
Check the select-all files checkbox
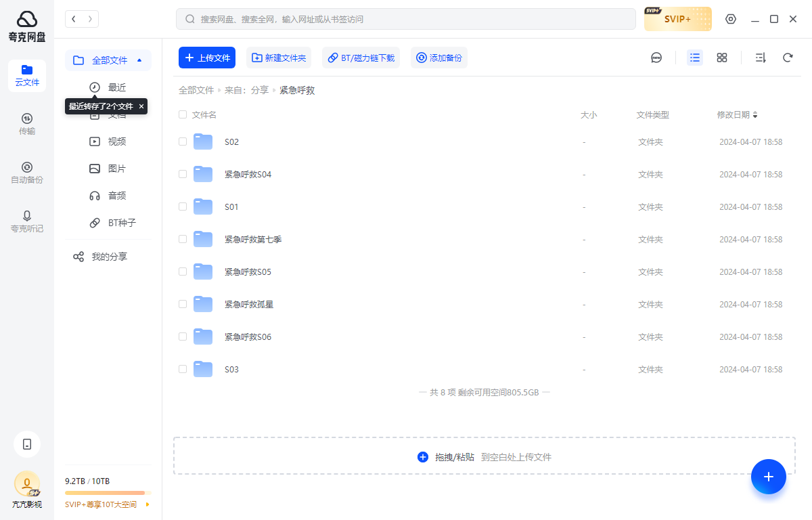[x=183, y=114]
